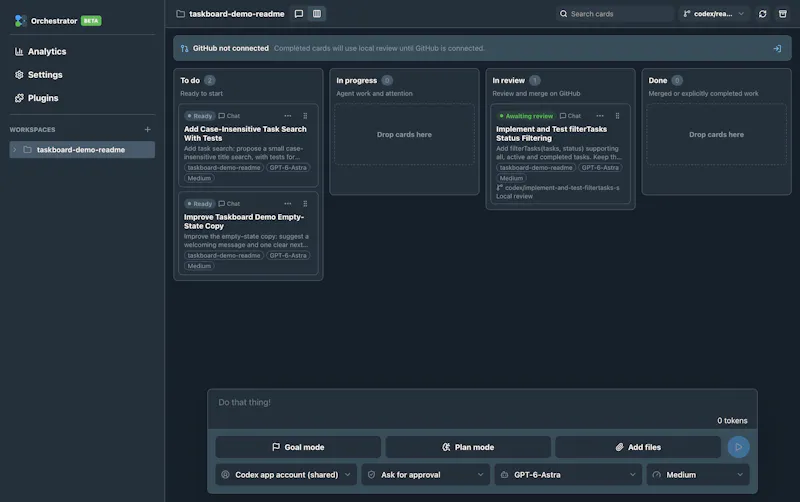The width and height of the screenshot is (800, 502).
Task: Enable Goal mode
Action: tap(298, 447)
